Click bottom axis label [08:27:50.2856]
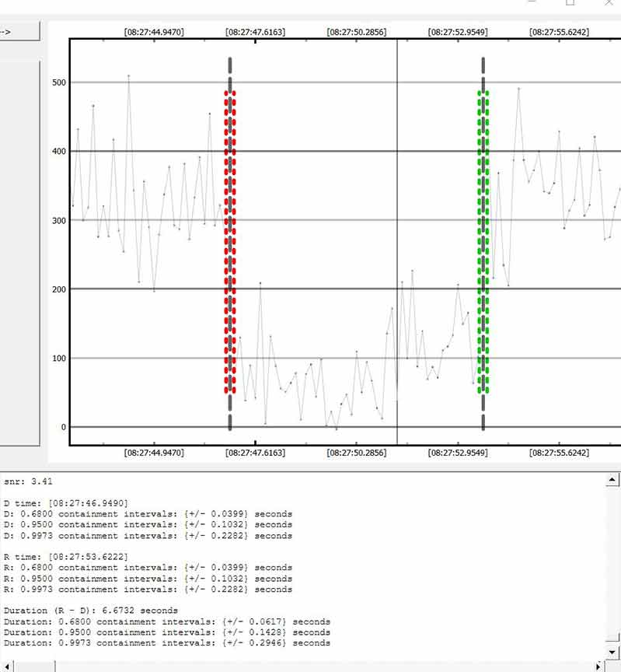Image resolution: width=621 pixels, height=672 pixels. click(x=356, y=453)
